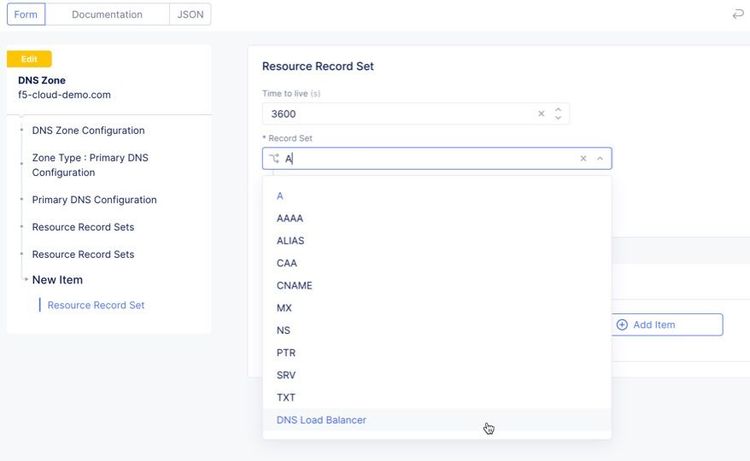Click the back arrow icon at top right

[738, 15]
